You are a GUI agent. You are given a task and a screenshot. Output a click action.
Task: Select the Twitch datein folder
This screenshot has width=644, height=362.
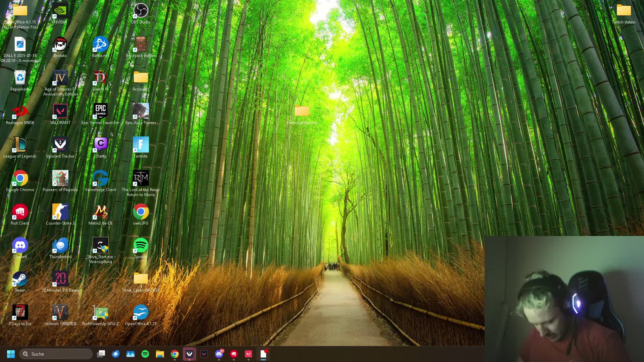pyautogui.click(x=624, y=13)
